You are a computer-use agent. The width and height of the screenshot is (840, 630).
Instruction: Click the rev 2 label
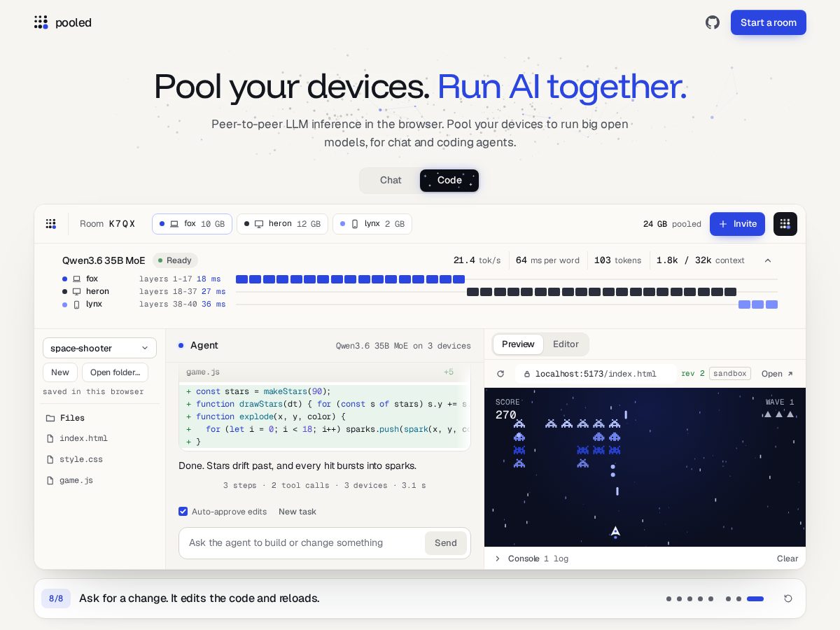(x=692, y=374)
